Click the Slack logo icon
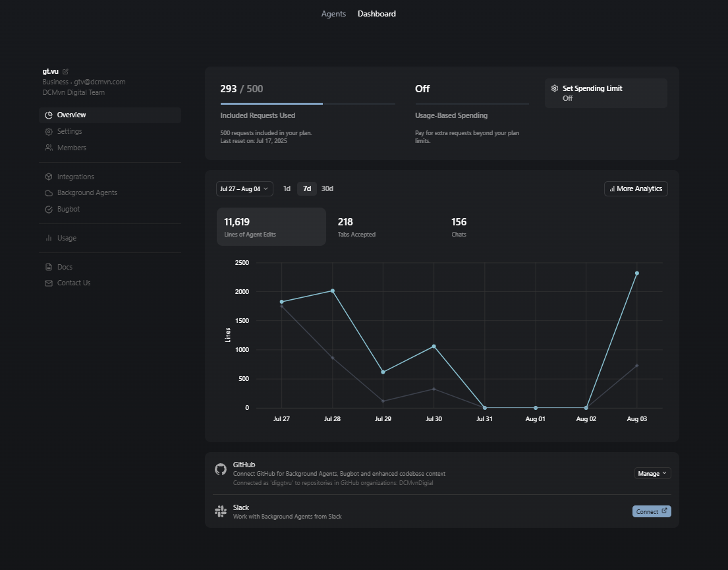Screen dimensions: 728x570 (x=221, y=511)
